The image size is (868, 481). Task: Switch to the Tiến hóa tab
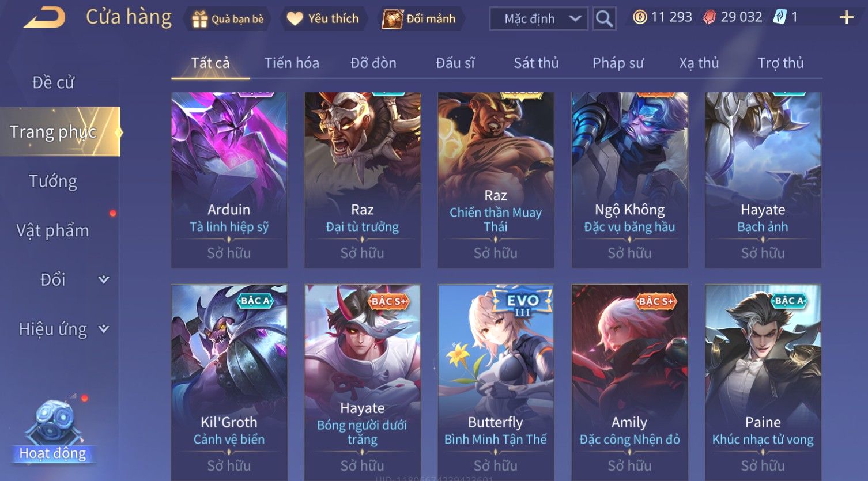click(292, 63)
